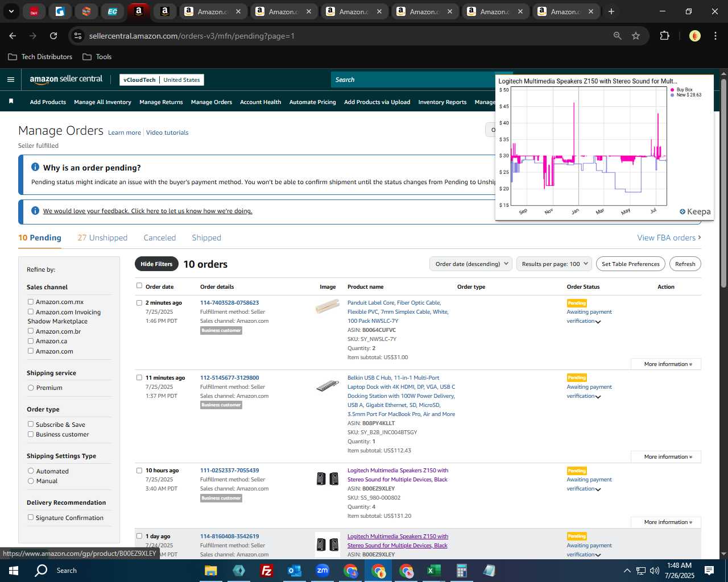728x582 pixels.
Task: Expand More information for order 111-0252337-7055439
Action: tap(666, 522)
